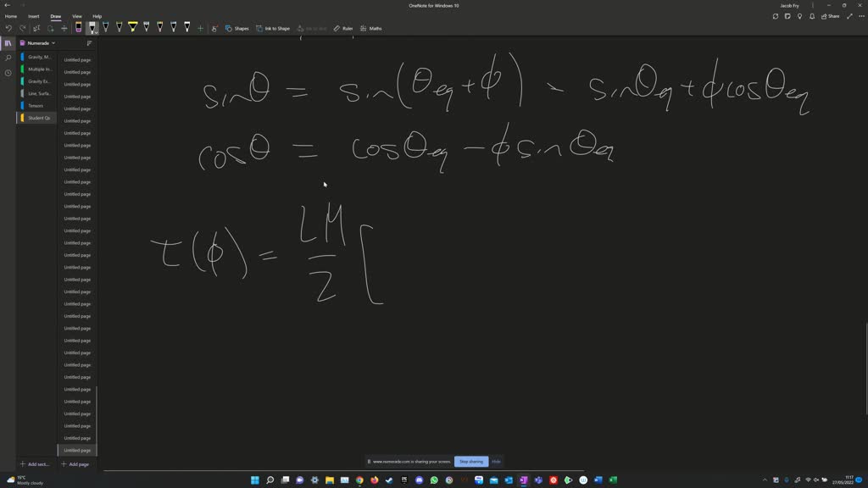This screenshot has width=868, height=488.
Task: Show hidden system tray icons
Action: pos(765,480)
